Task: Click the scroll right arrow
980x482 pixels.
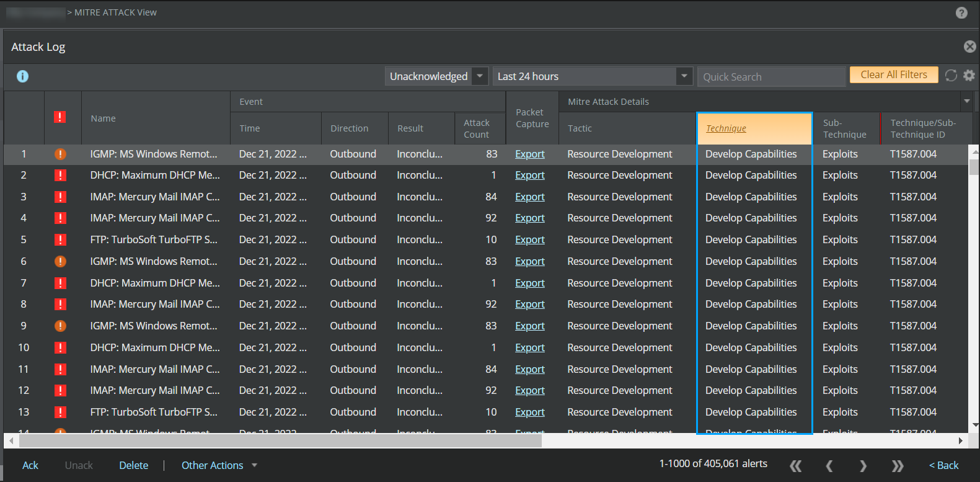Action: 960,441
